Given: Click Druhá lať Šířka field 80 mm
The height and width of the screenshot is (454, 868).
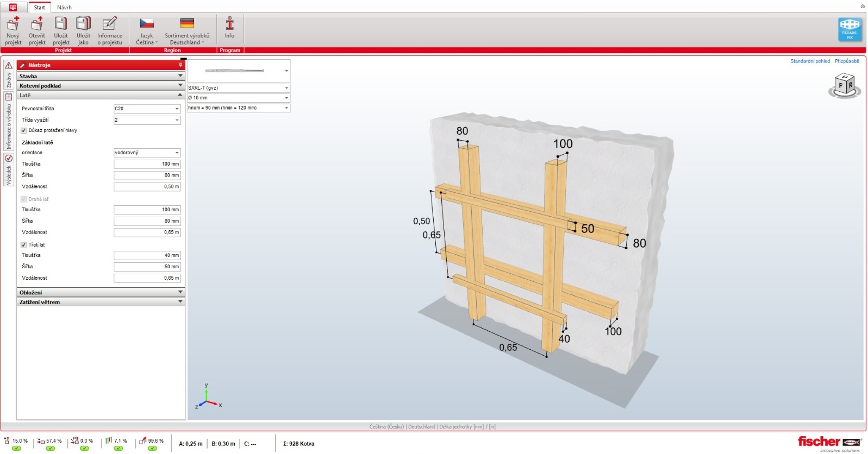Looking at the screenshot, I should point(147,221).
